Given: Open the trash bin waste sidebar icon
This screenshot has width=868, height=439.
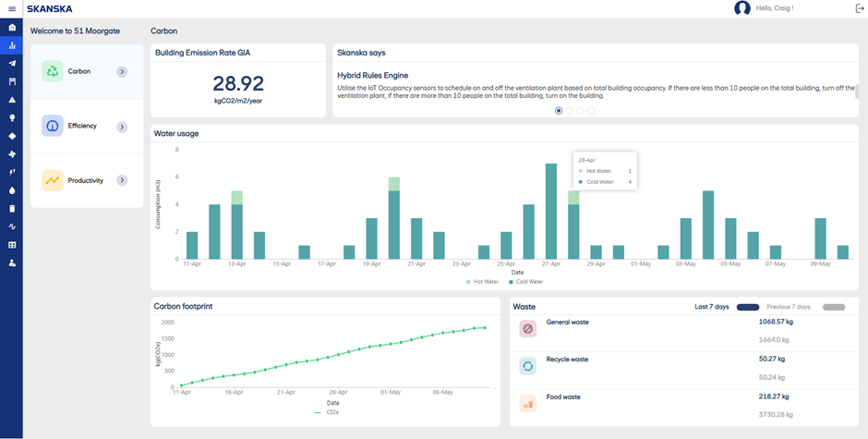Looking at the screenshot, I should point(12,209).
